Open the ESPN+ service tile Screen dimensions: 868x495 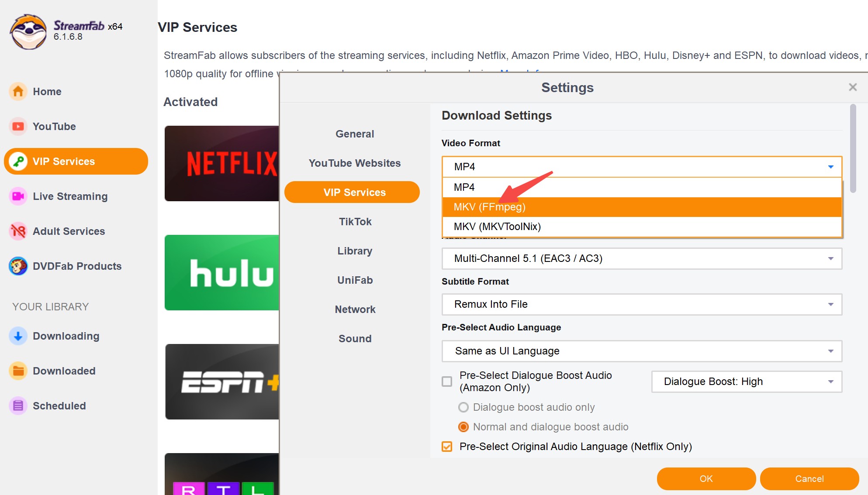point(221,382)
